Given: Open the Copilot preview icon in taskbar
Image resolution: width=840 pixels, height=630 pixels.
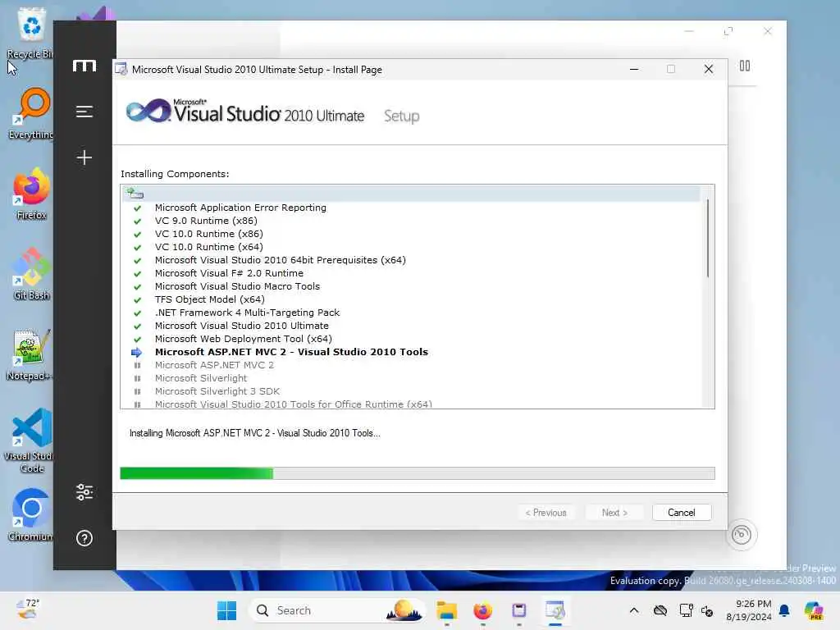Looking at the screenshot, I should point(813,610).
